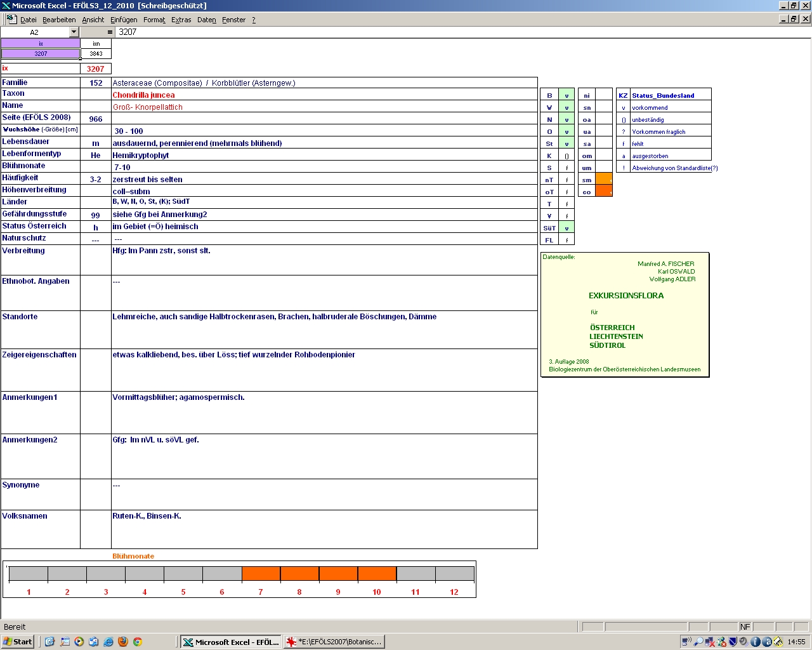Click the quick launch icon left of Internet Explorer
The width and height of the screenshot is (812, 650).
click(93, 642)
